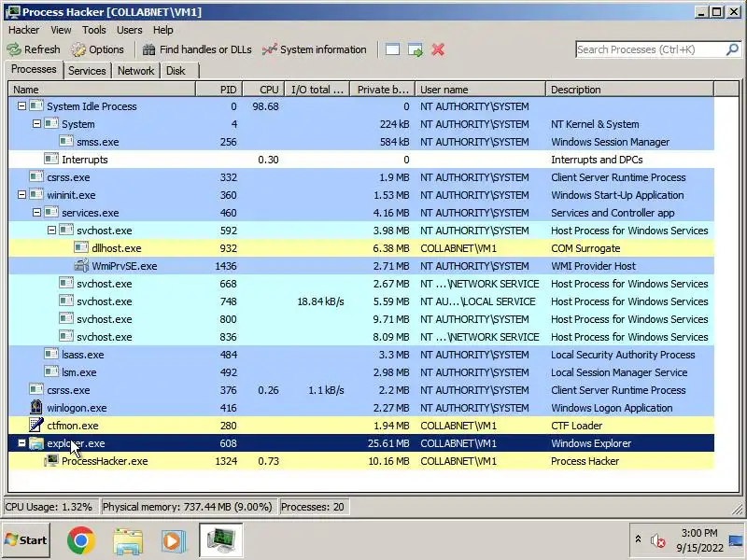Select the csrss.exe row with PID 332
Image resolution: width=747 pixels, height=560 pixels.
tap(361, 176)
